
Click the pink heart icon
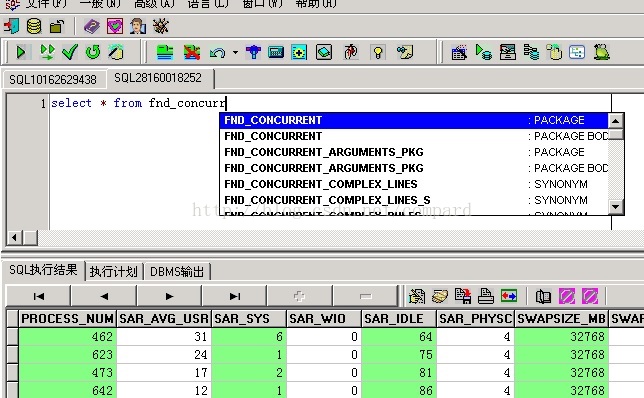click(x=115, y=26)
